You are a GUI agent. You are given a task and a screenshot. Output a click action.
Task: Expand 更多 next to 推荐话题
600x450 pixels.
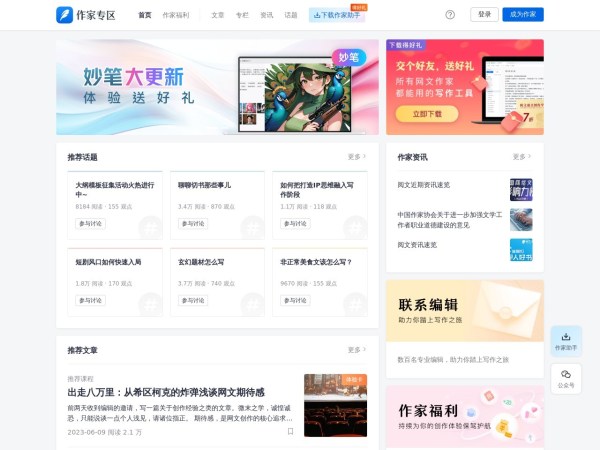click(355, 157)
